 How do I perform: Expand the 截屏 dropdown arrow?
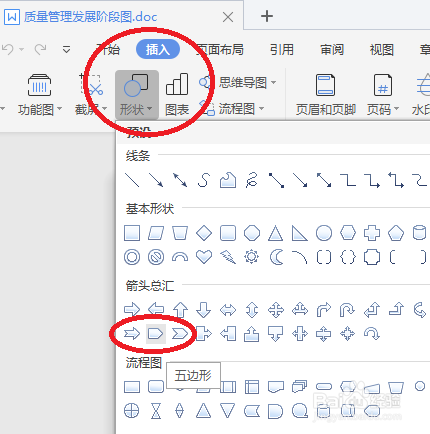click(x=104, y=109)
